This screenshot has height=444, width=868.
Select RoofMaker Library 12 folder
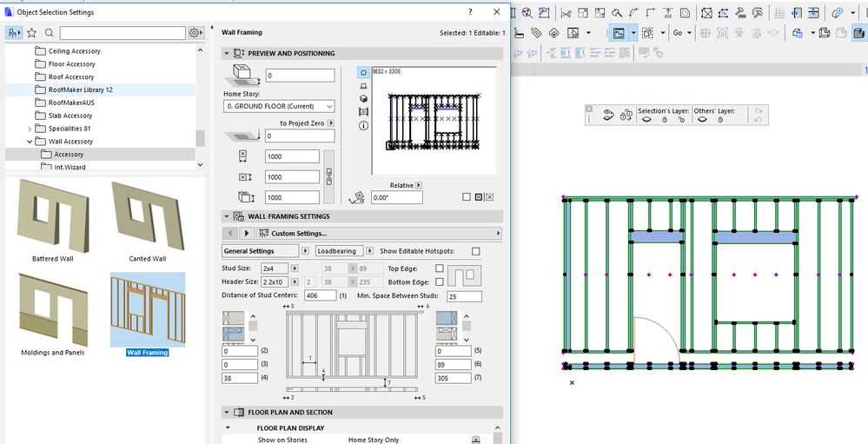tap(80, 89)
